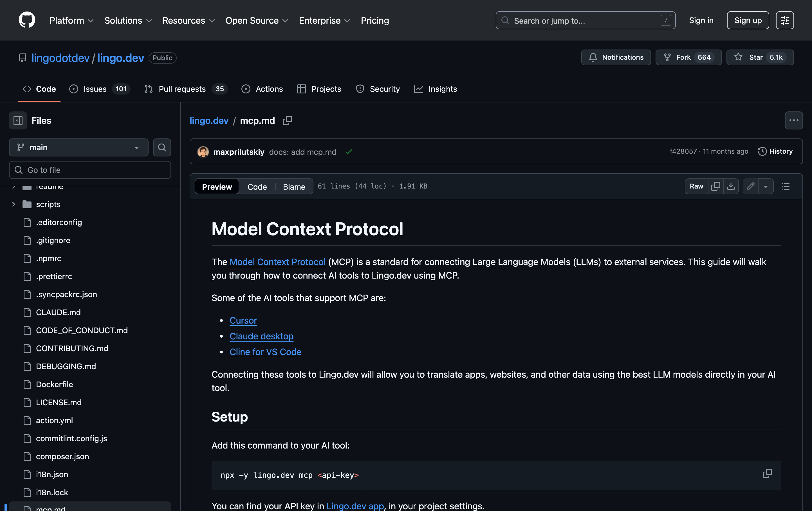Click the file search magnifier icon
The image size is (812, 511).
click(162, 147)
